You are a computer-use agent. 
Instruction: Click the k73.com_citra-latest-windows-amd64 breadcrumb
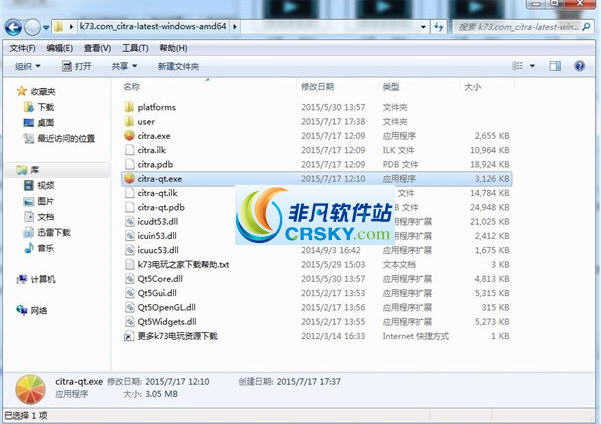point(153,26)
